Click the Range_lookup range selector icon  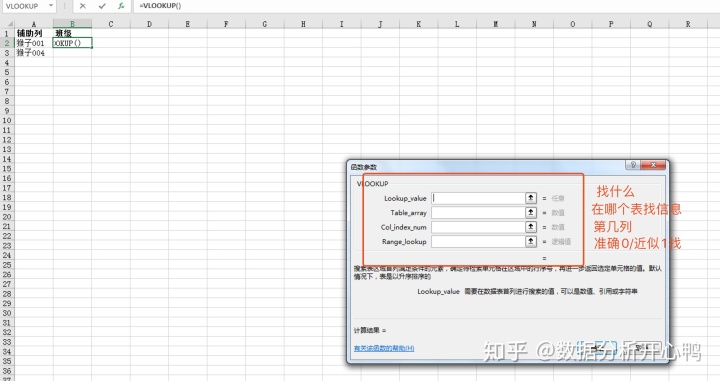coord(531,241)
